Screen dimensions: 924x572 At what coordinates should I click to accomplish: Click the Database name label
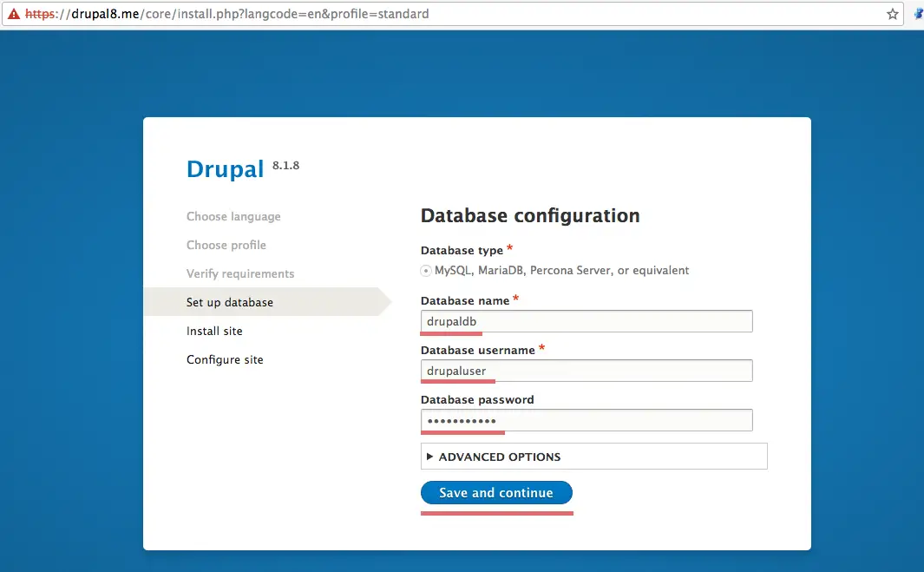point(465,300)
